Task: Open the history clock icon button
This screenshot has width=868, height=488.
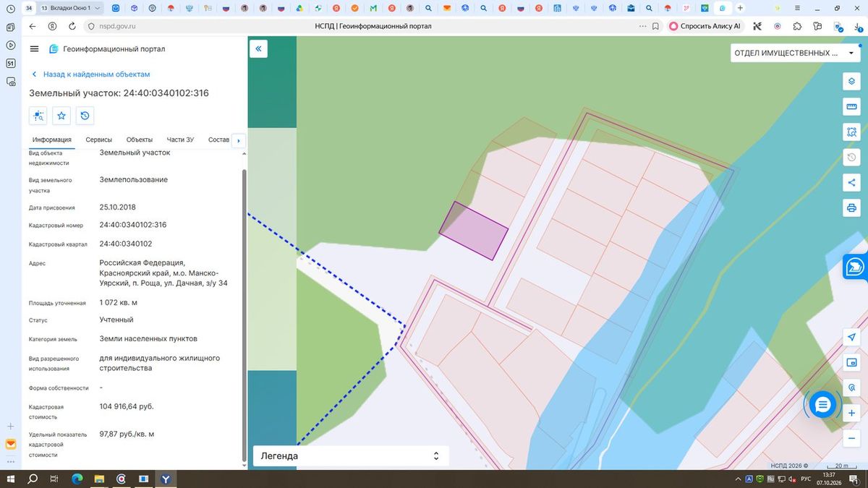Action: point(85,116)
